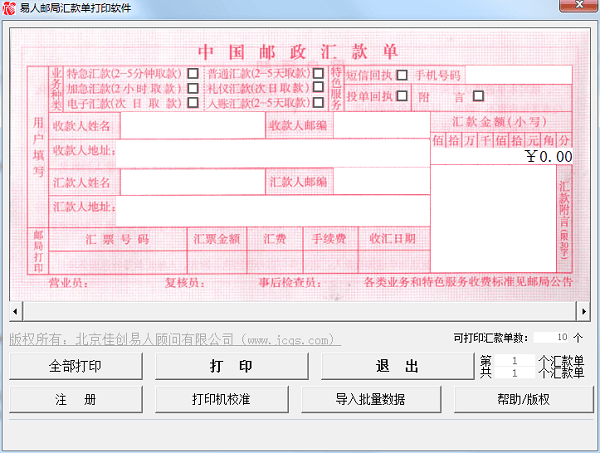Click the 全部打印 button
Screen dimensions: 600x453
point(76,366)
